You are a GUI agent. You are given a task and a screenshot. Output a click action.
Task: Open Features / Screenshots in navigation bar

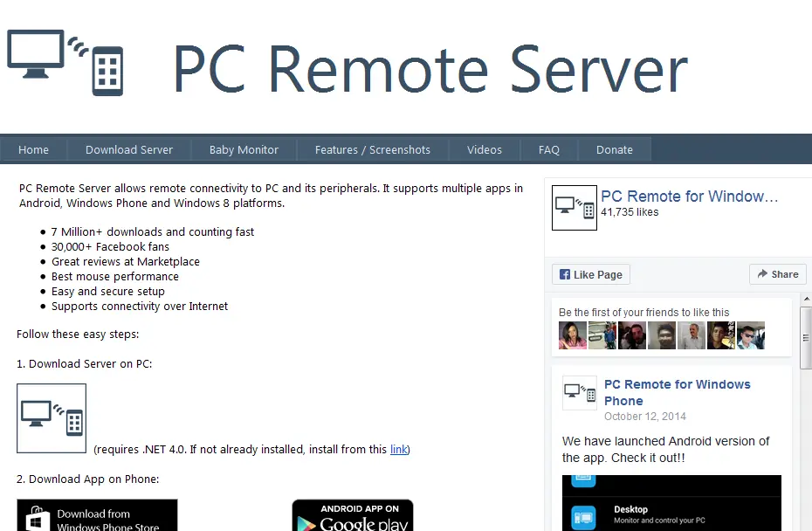[372, 149]
